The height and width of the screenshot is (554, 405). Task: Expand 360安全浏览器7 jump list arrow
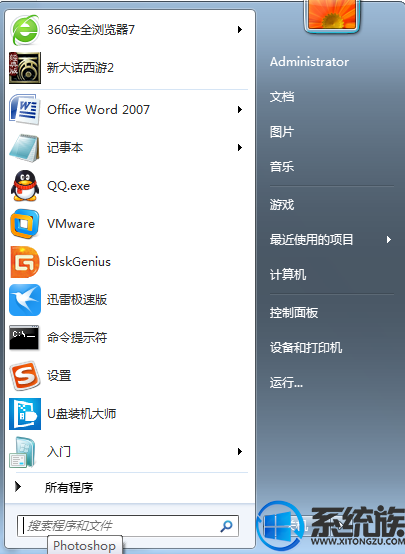click(x=240, y=30)
